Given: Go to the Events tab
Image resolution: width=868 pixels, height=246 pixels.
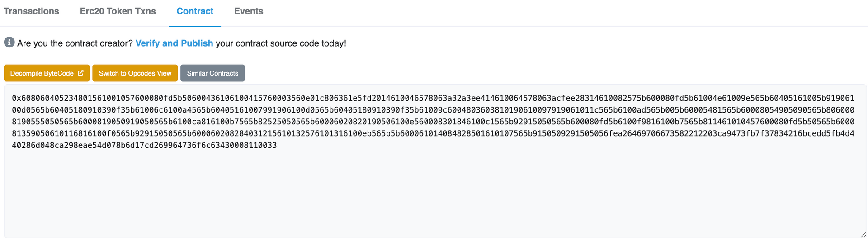Looking at the screenshot, I should tap(249, 11).
